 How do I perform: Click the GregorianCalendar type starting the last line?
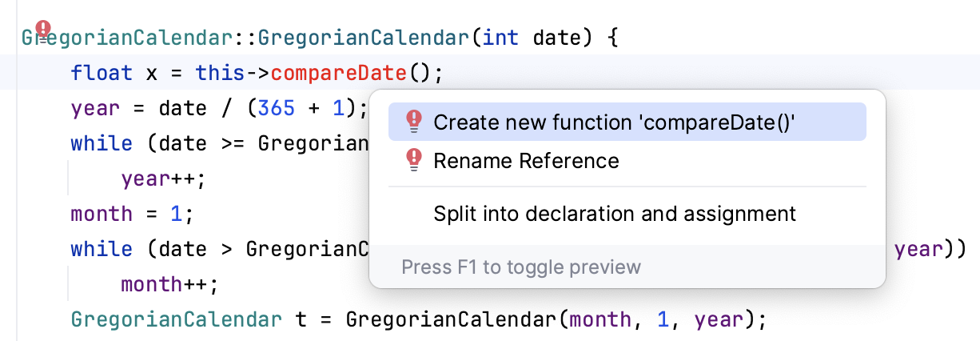click(x=176, y=319)
